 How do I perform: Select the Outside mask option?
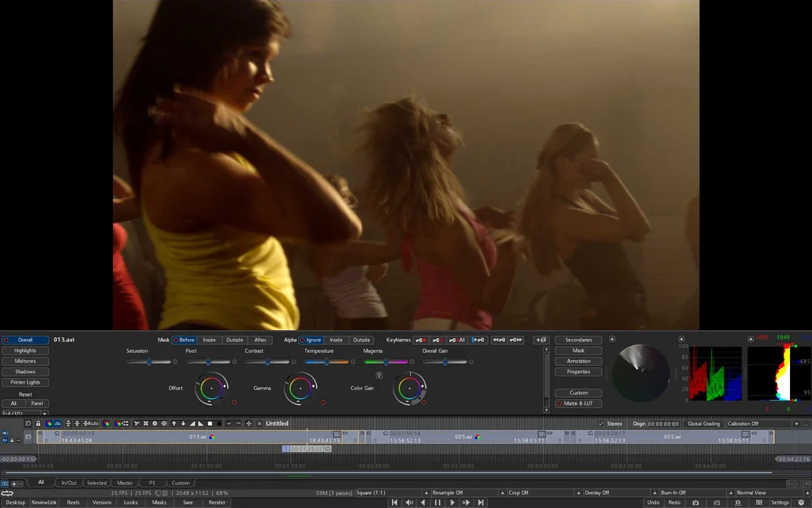235,340
